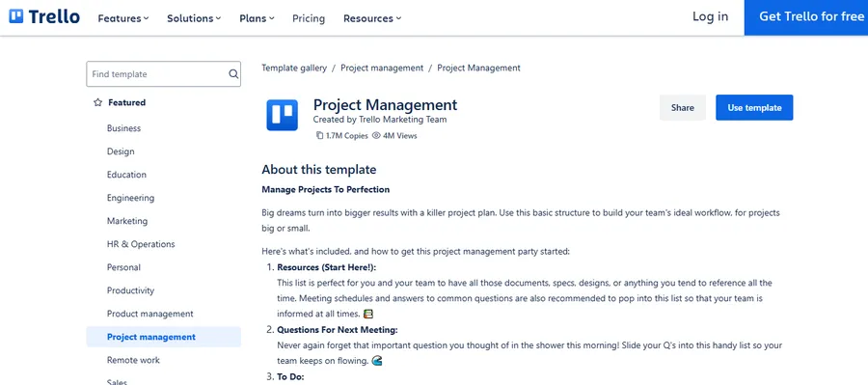The height and width of the screenshot is (385, 868).
Task: Open the Resources dropdown
Action: click(x=372, y=18)
